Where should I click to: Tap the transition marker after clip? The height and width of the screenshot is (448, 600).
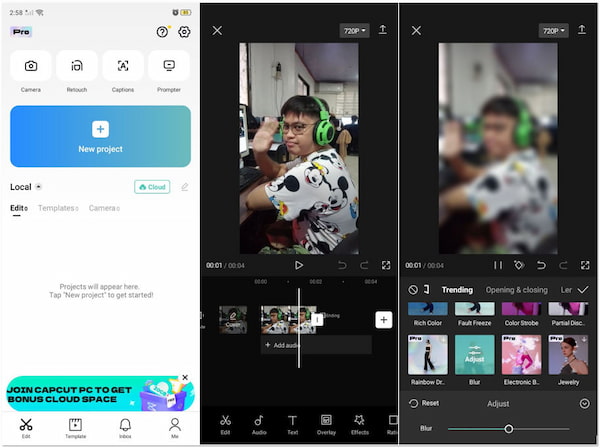pos(317,320)
